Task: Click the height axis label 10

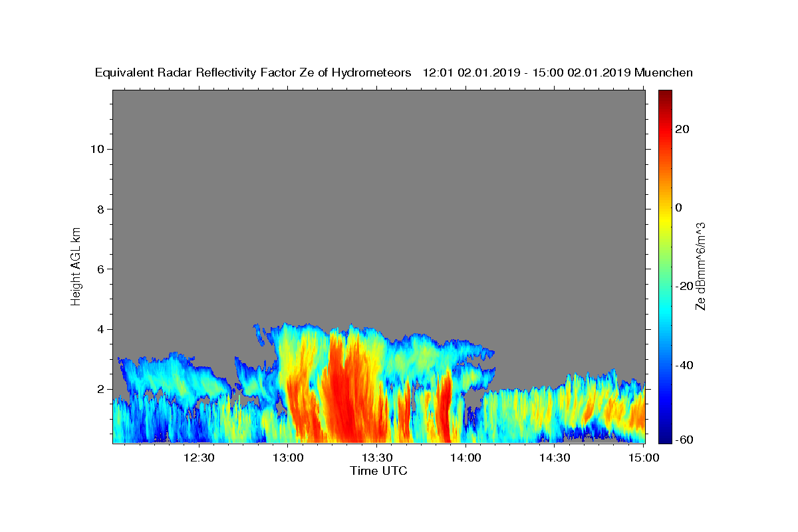Action: [98, 149]
